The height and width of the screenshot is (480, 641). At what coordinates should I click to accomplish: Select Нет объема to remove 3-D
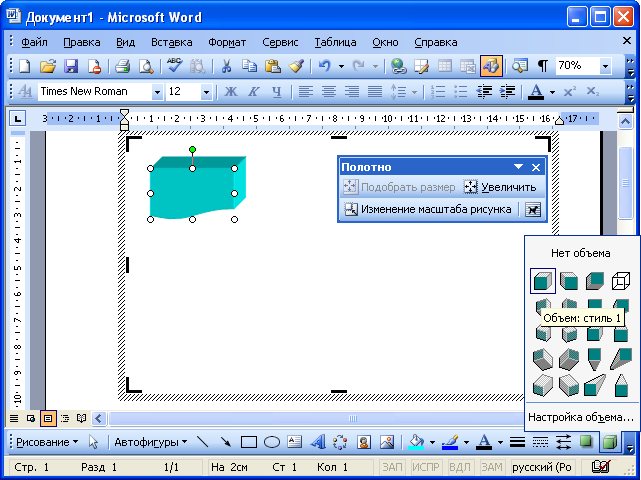point(580,253)
